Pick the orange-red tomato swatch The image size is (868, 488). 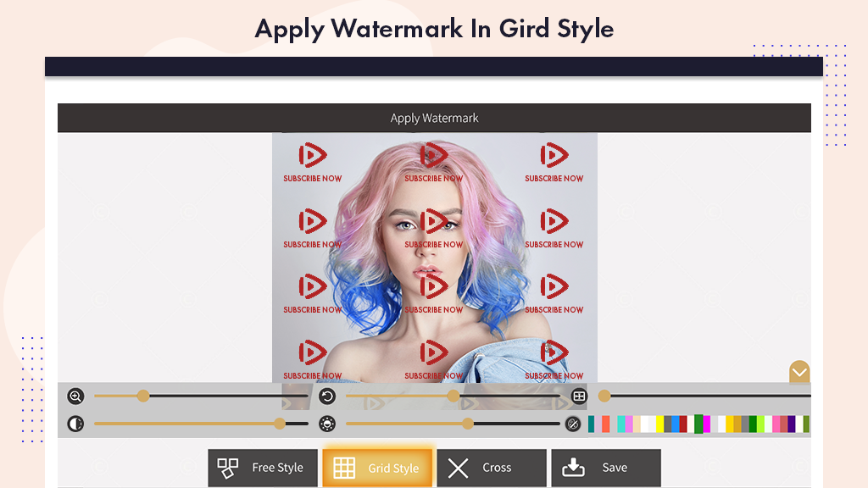coord(605,424)
